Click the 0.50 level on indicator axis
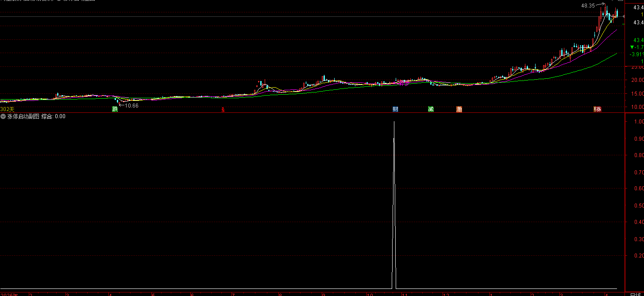The height and width of the screenshot is (296, 644). pos(637,206)
